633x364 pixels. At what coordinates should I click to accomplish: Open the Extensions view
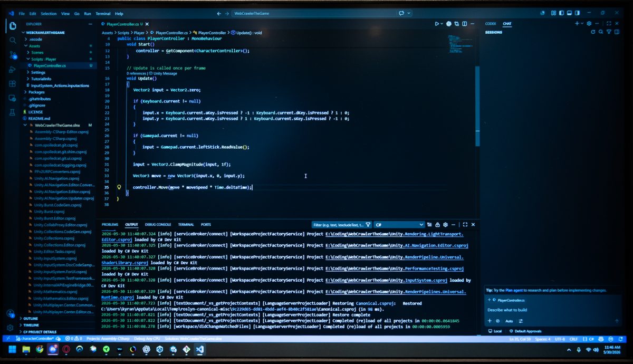tap(12, 83)
